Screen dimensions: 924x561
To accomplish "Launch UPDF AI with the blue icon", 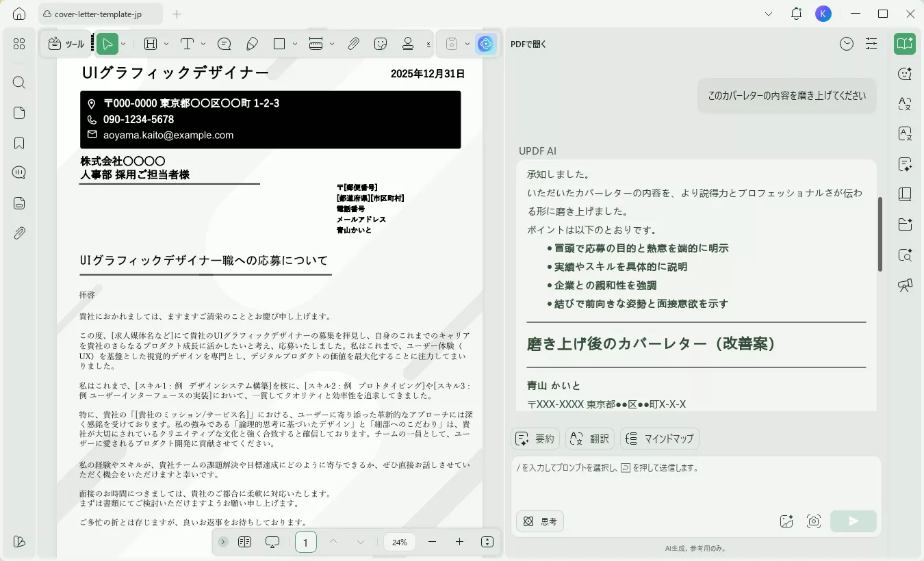I will pos(486,43).
